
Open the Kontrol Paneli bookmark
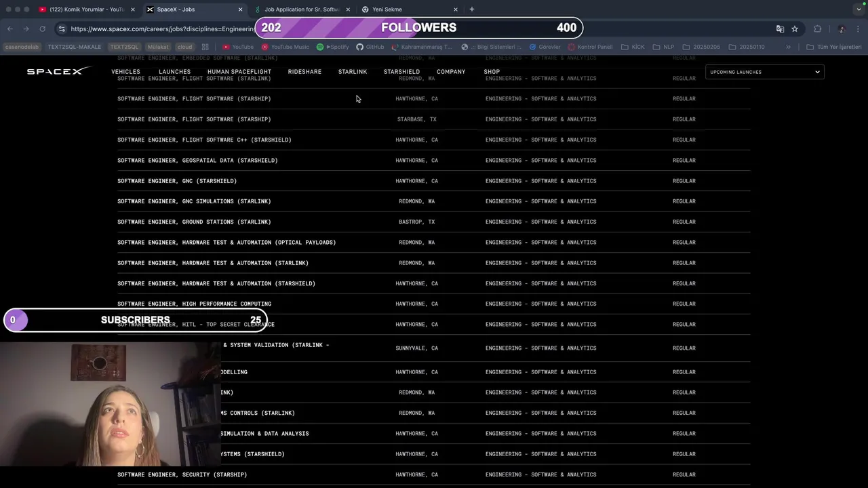tap(590, 47)
